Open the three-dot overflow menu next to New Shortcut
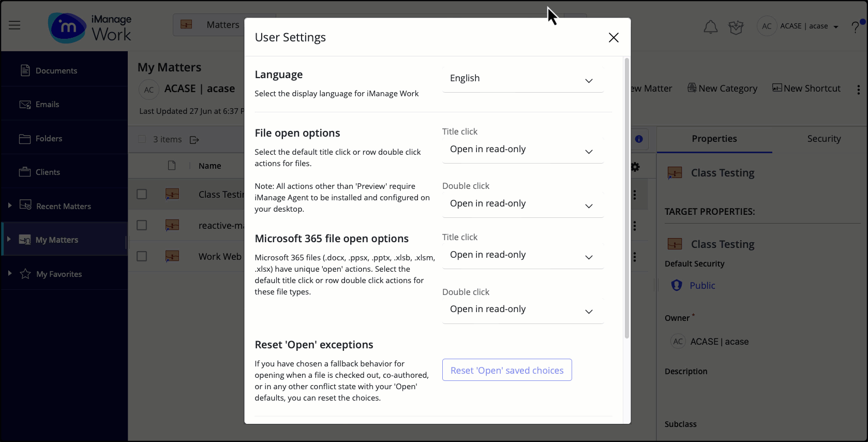Viewport: 868px width, 442px height. [858, 90]
